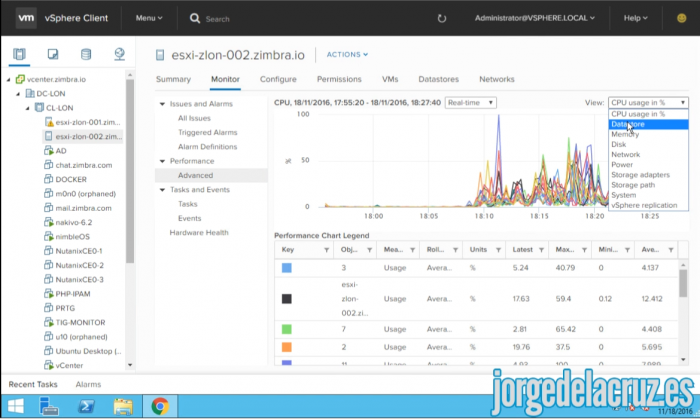Screen dimensions: 700x419
Task: Click the green legend color swatch
Action: click(287, 329)
